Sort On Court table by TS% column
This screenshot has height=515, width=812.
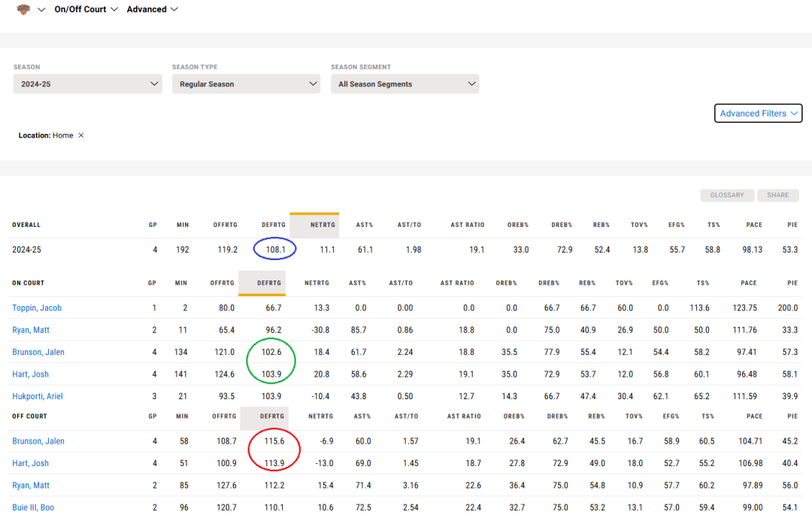coord(703,283)
